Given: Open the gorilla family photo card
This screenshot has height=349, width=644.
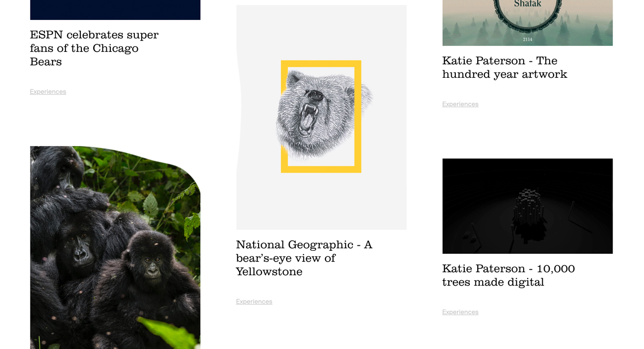Looking at the screenshot, I should click(x=115, y=247).
